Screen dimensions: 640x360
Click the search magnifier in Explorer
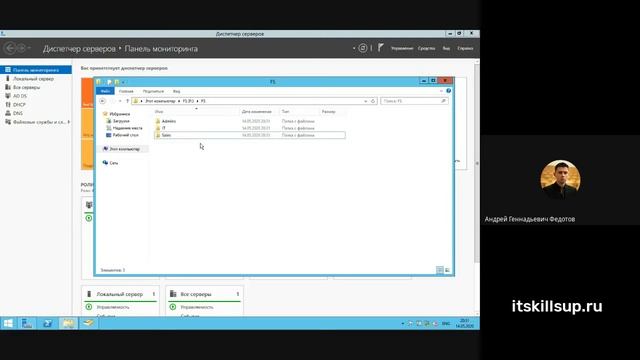tap(443, 101)
